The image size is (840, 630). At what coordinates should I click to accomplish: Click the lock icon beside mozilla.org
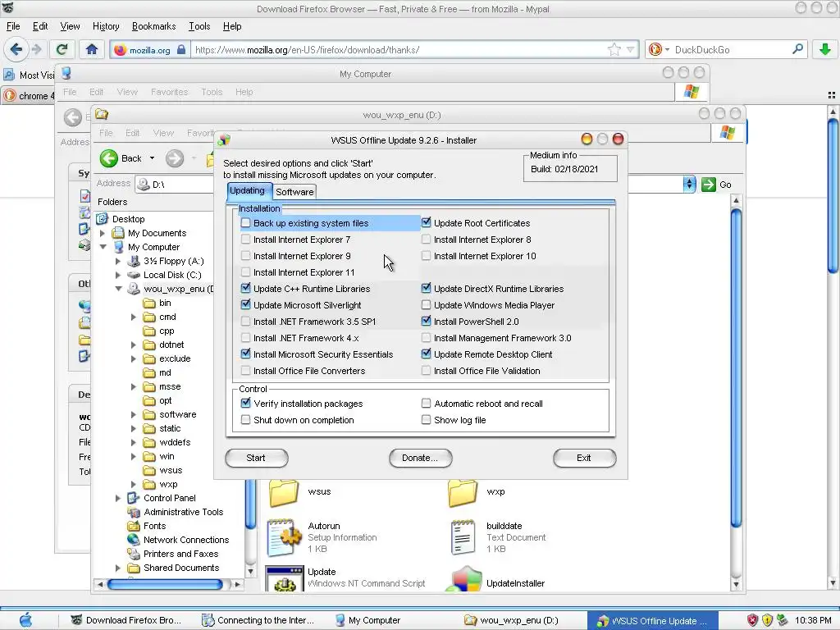pos(181,50)
